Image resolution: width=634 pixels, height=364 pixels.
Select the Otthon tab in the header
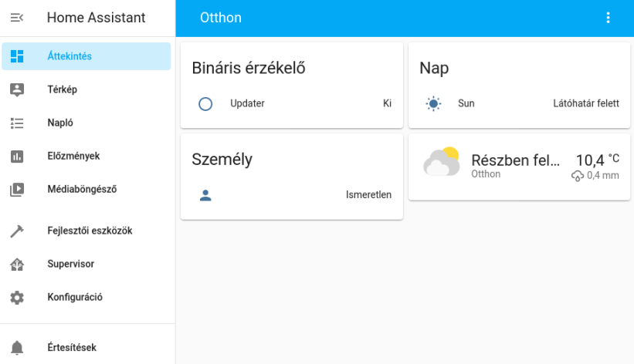(x=221, y=18)
